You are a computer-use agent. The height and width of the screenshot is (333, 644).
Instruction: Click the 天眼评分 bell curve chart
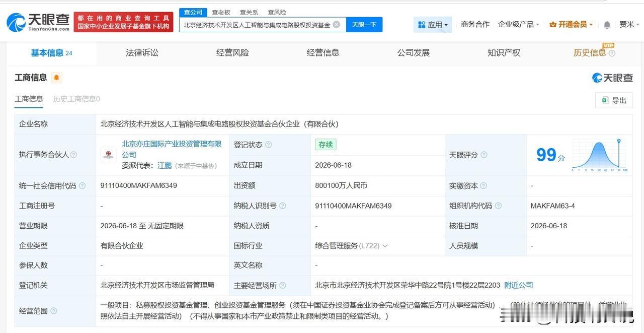point(599,155)
